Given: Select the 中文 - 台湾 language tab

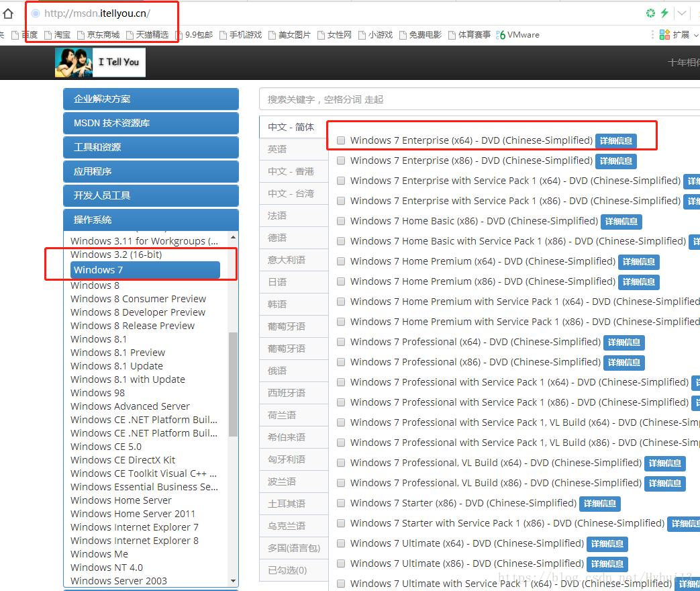Looking at the screenshot, I should [293, 193].
